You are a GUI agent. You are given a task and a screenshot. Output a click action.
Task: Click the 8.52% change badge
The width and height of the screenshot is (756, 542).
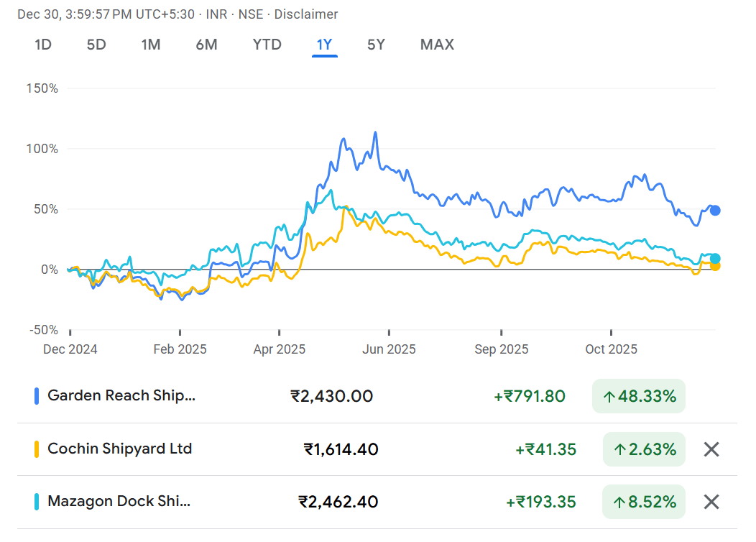pos(643,502)
